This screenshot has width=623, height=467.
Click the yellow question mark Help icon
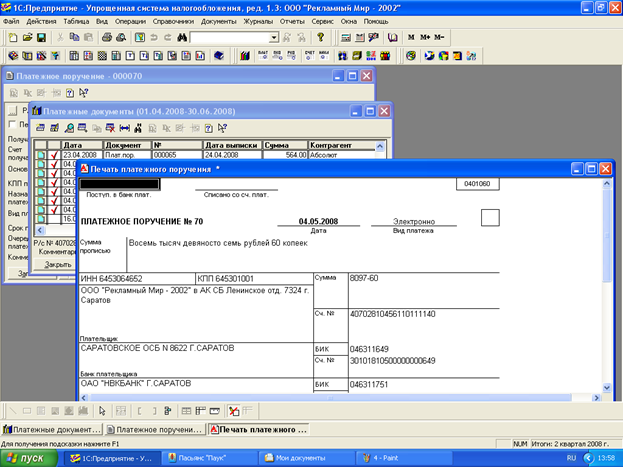pyautogui.click(x=320, y=38)
